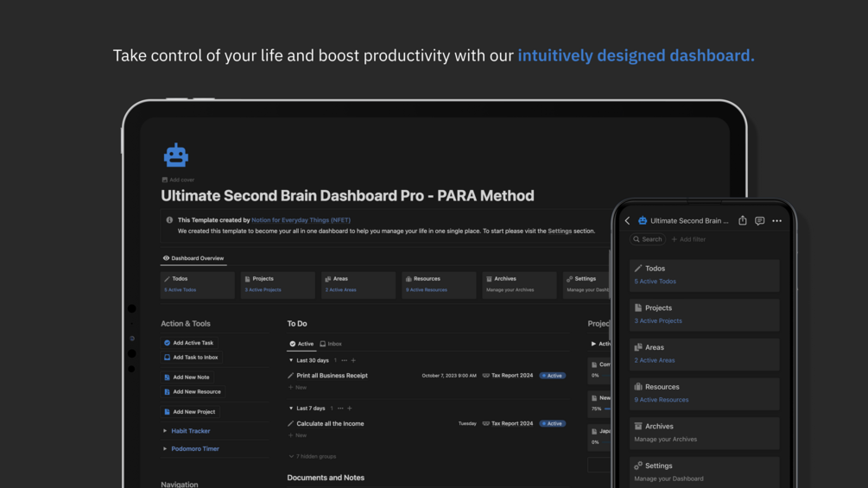
Task: Tap 9 Active Resources on the phone
Action: coord(661,400)
